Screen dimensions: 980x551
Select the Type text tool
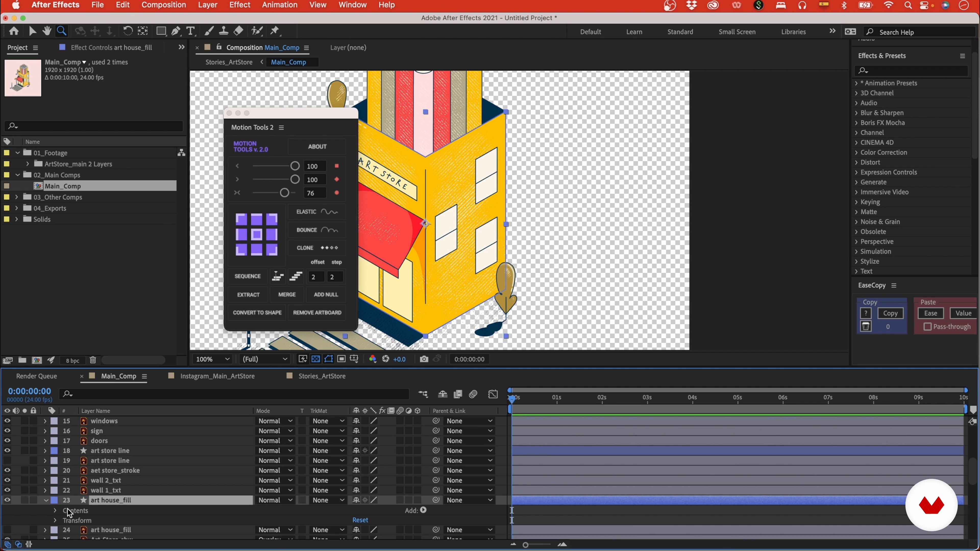click(191, 31)
